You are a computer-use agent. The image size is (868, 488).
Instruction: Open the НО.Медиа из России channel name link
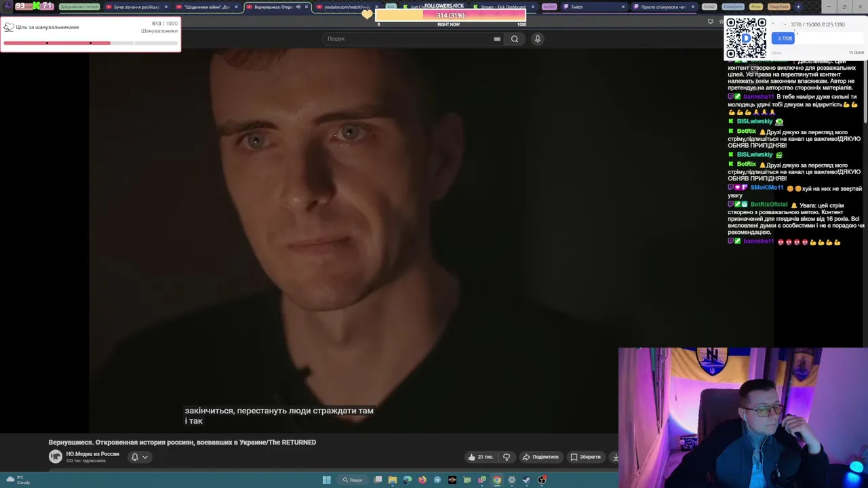click(x=92, y=454)
